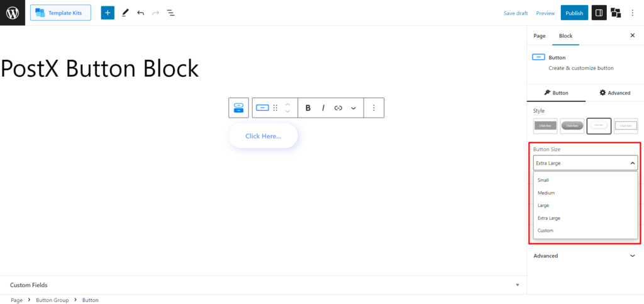Click the Button block icon in sidebar
This screenshot has width=644, height=304.
[538, 57]
